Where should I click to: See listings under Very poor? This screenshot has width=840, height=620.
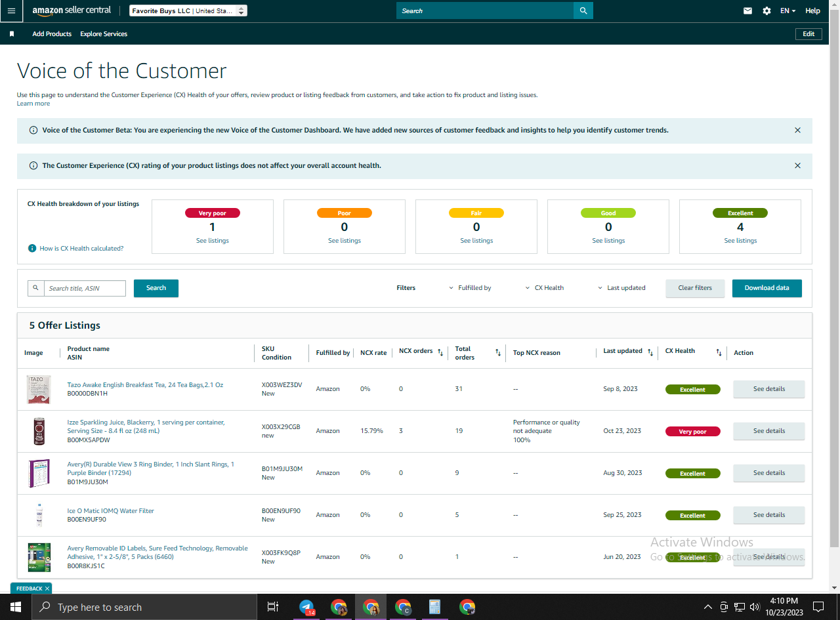[x=213, y=241]
